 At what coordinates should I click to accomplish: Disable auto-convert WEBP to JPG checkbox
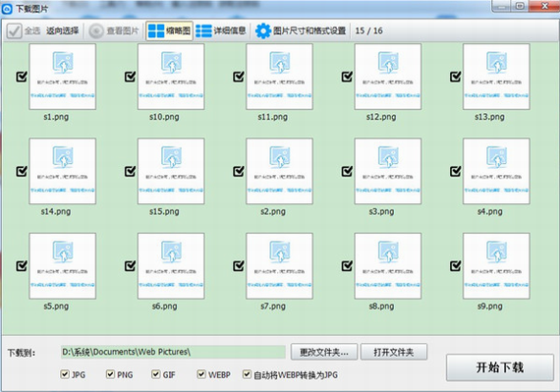(247, 374)
